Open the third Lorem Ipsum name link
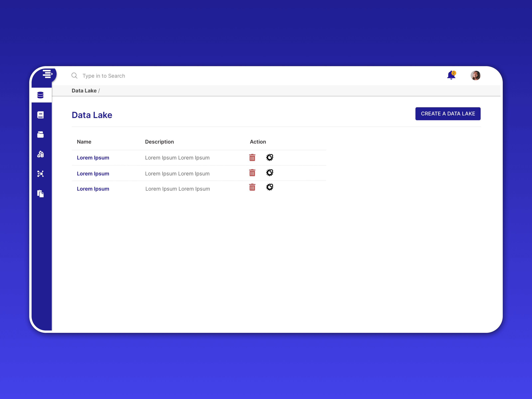The width and height of the screenshot is (532, 399). [x=93, y=189]
